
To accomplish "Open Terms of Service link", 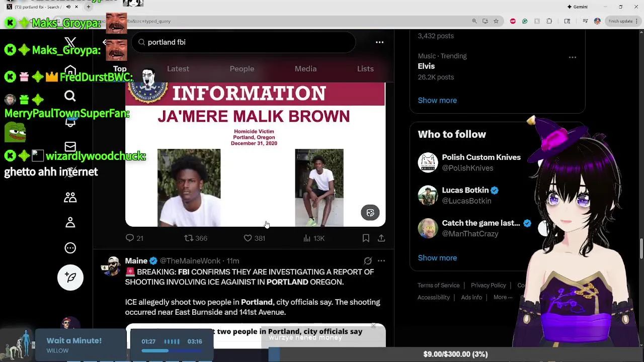I will coord(438,286).
